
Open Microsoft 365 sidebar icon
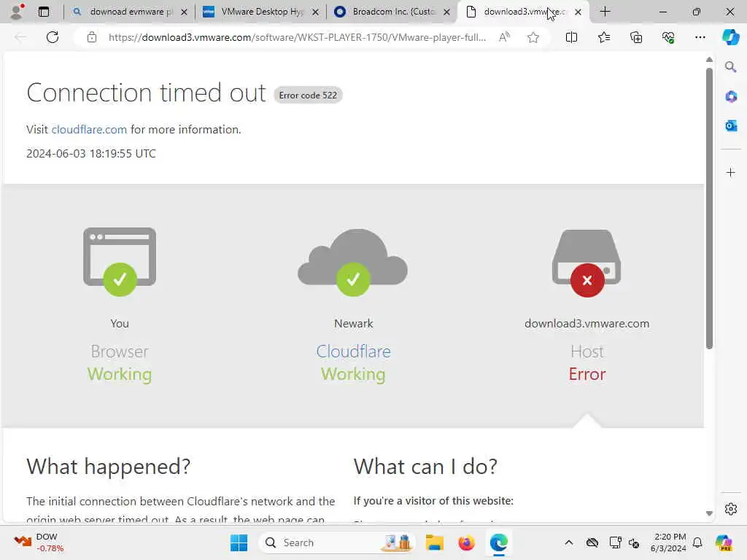tap(731, 97)
